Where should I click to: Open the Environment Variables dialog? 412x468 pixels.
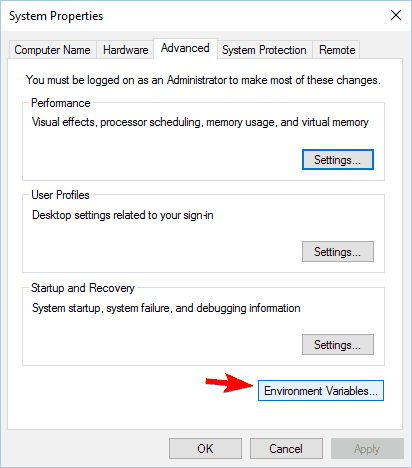click(x=321, y=390)
